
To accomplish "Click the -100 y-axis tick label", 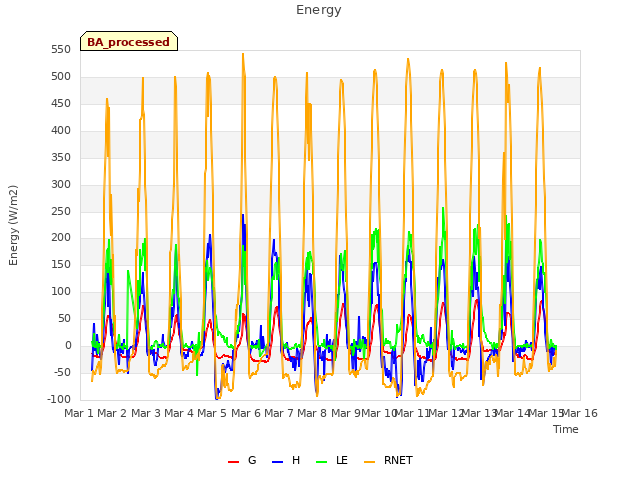I will (59, 399).
